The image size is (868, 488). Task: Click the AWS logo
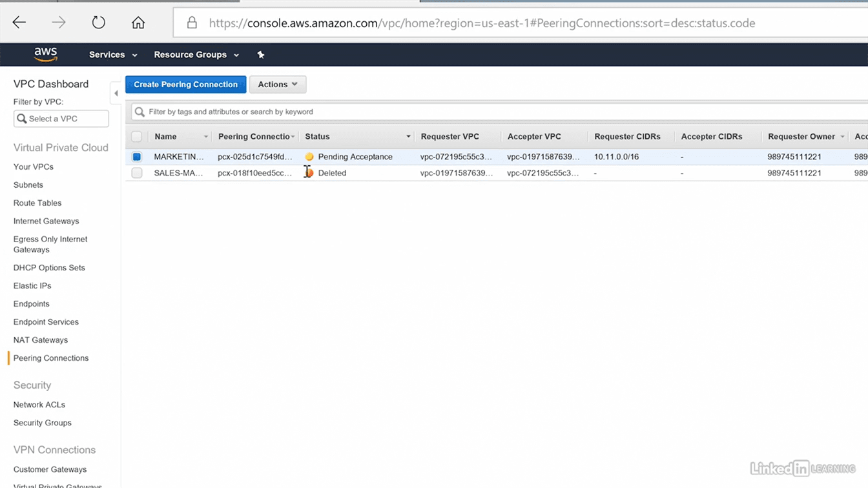coord(46,55)
